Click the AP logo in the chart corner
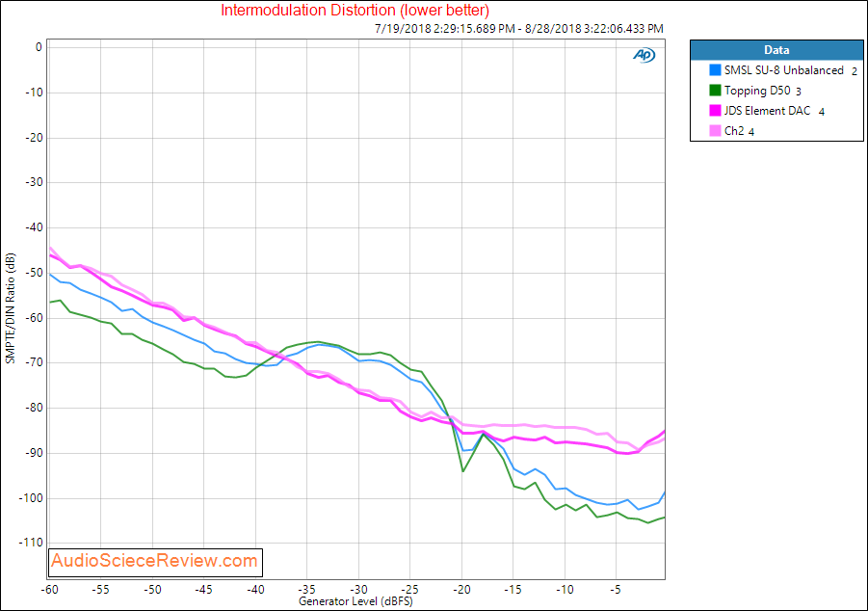This screenshot has height=611, width=868. pos(644,55)
